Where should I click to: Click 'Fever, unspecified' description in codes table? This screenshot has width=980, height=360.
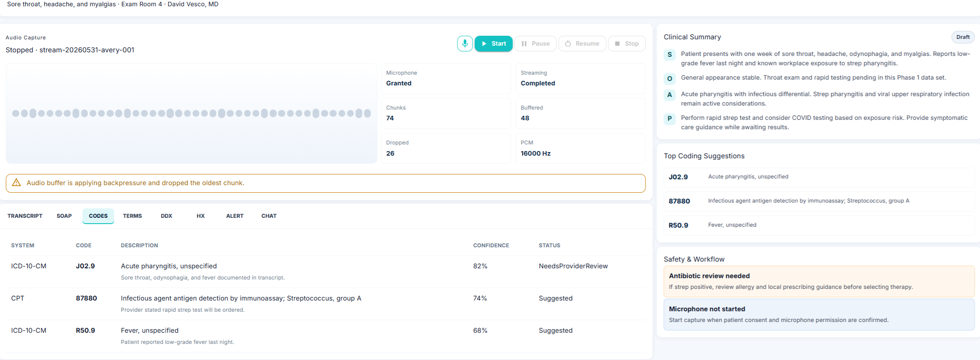click(x=150, y=330)
